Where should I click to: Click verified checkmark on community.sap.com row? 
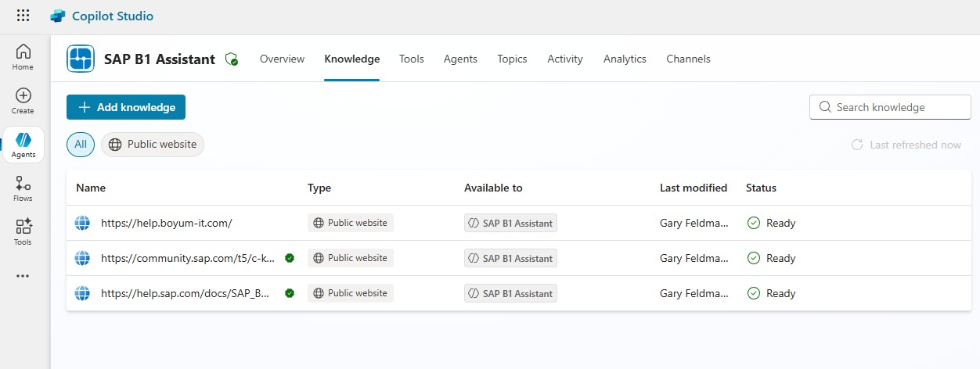[x=290, y=258]
